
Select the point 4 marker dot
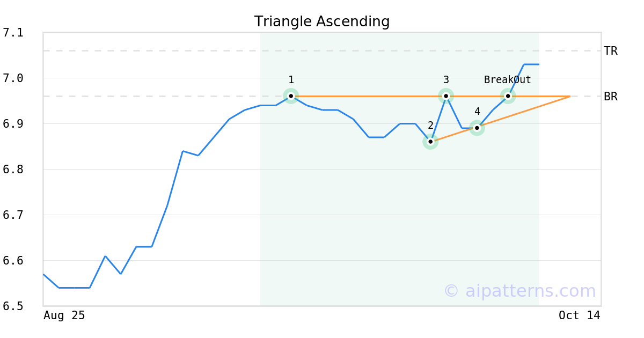point(477,128)
